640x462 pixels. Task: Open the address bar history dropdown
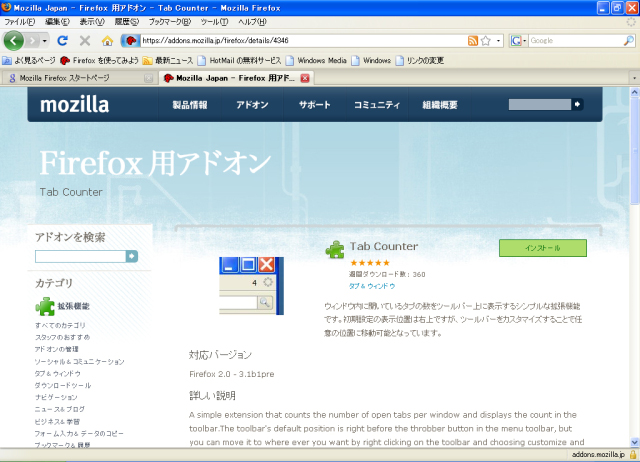(498, 40)
